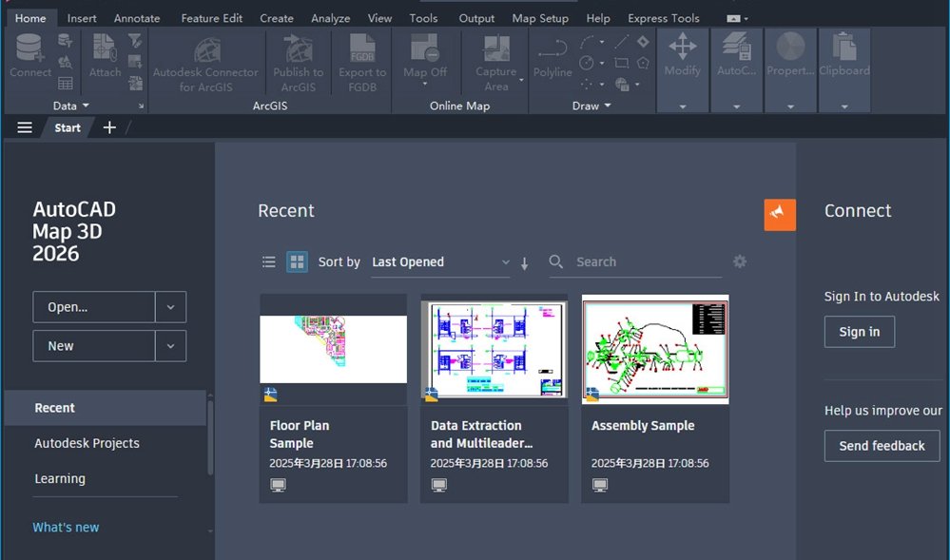This screenshot has width=950, height=560.
Task: Click the Modify panel move icon
Action: point(682,47)
